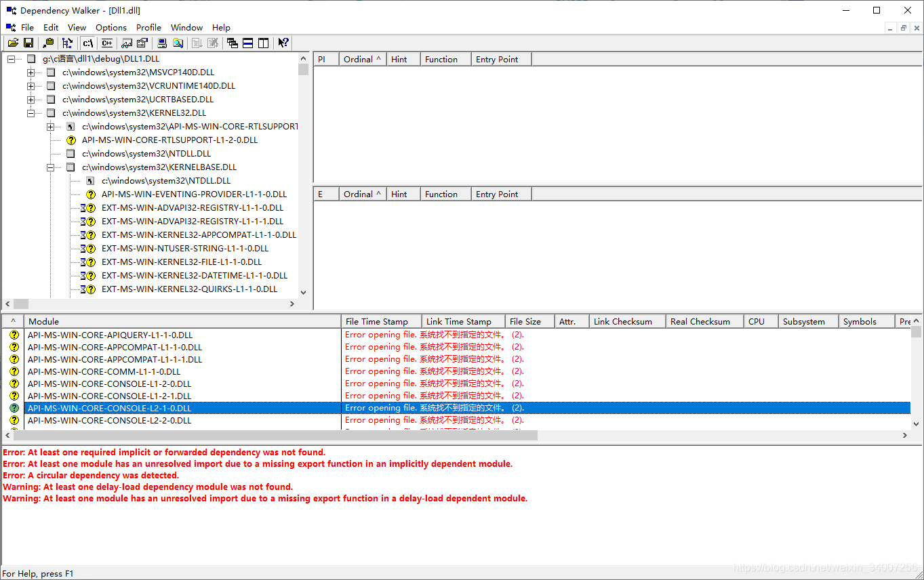Sort by File Size column header
Screen dimensions: 924x580
click(530, 321)
